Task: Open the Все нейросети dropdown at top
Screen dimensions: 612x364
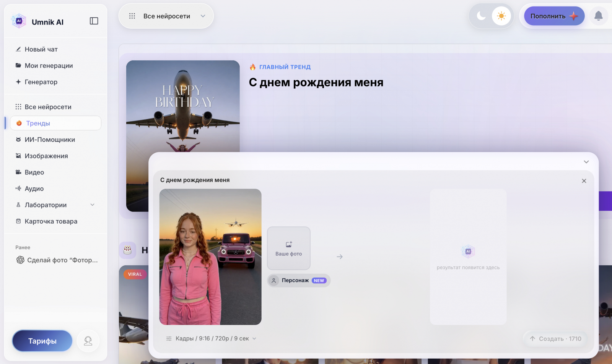Action: [166, 16]
